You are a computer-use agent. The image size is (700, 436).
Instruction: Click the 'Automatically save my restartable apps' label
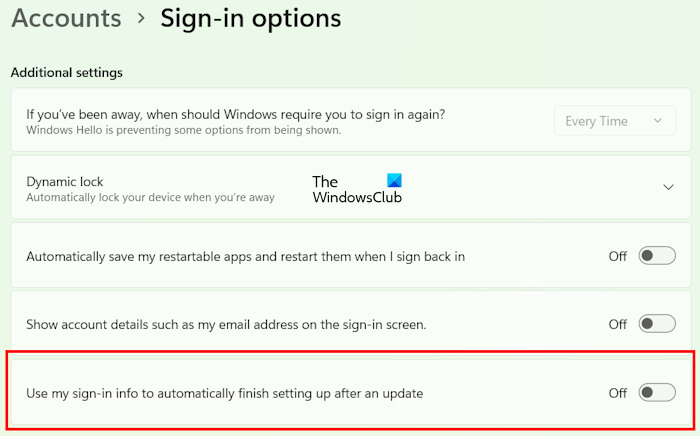pos(245,256)
